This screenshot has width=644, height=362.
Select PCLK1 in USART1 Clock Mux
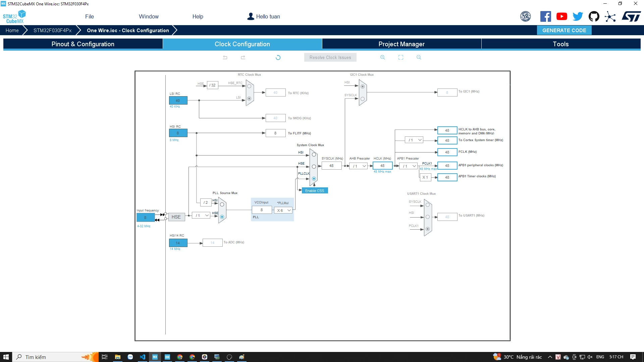point(428,229)
